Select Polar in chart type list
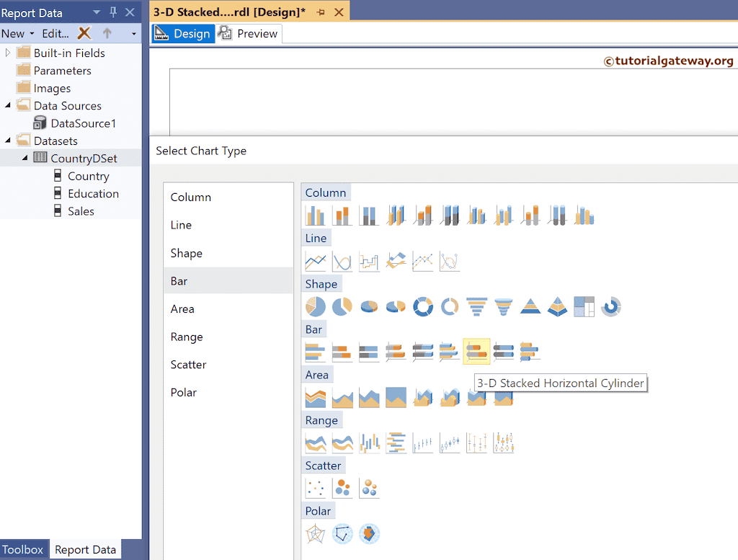 (228, 393)
